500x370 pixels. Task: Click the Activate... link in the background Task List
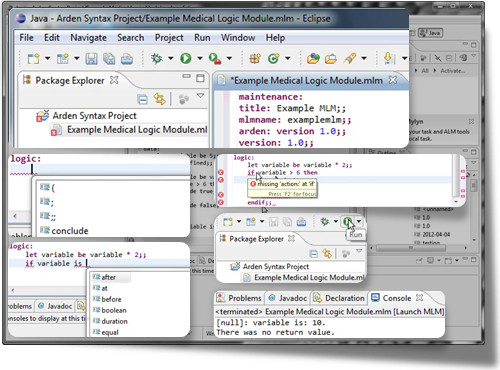click(x=452, y=71)
